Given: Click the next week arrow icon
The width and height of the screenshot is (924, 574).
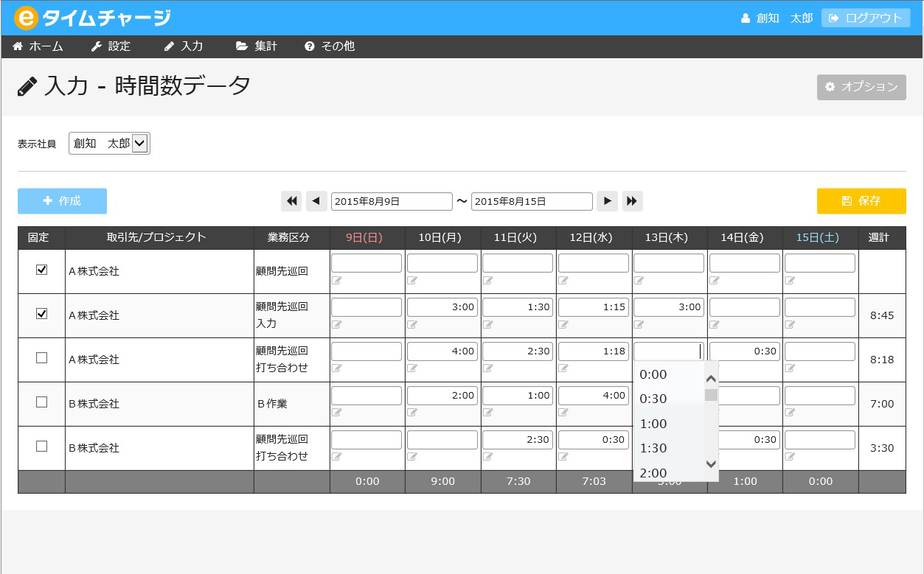Looking at the screenshot, I should pyautogui.click(x=607, y=201).
